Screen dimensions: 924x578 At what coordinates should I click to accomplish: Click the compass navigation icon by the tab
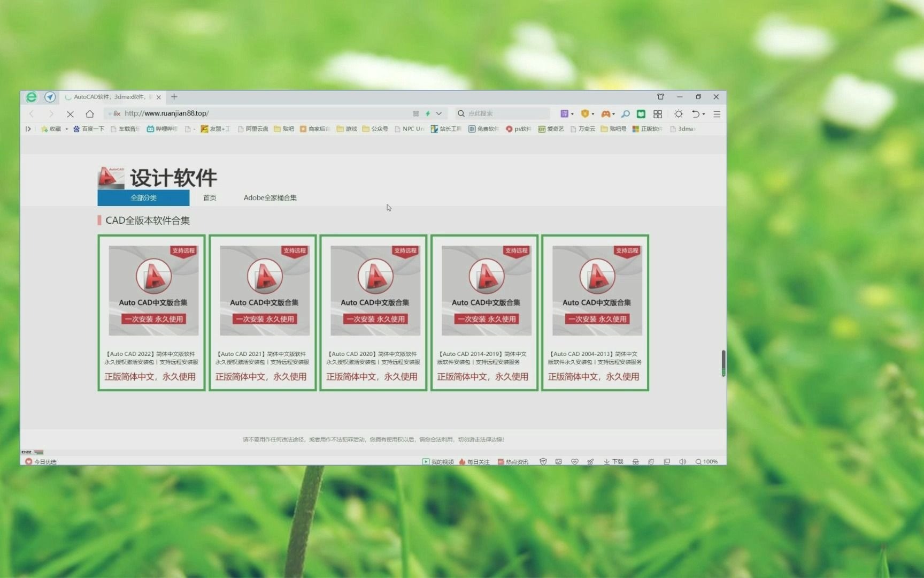point(50,97)
